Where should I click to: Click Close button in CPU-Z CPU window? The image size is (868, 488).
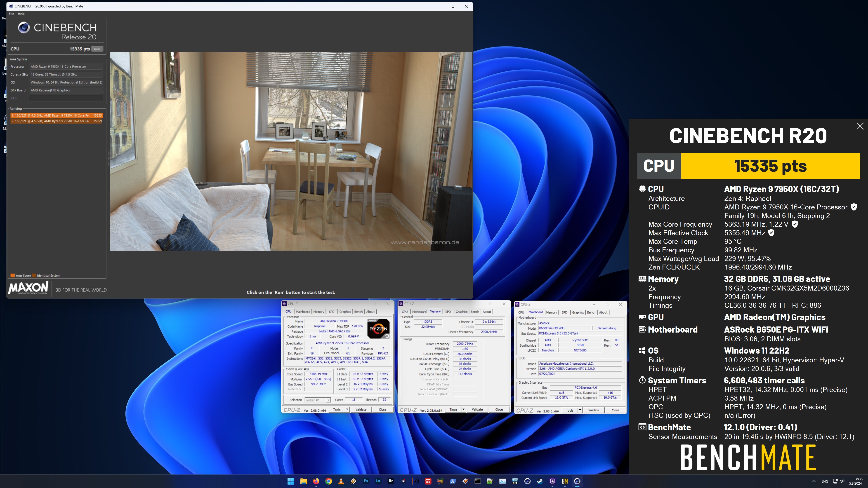click(x=382, y=410)
